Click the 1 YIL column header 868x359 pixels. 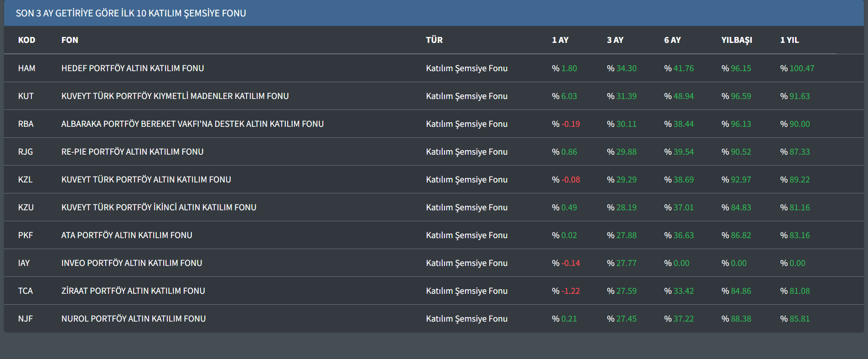[x=789, y=40]
